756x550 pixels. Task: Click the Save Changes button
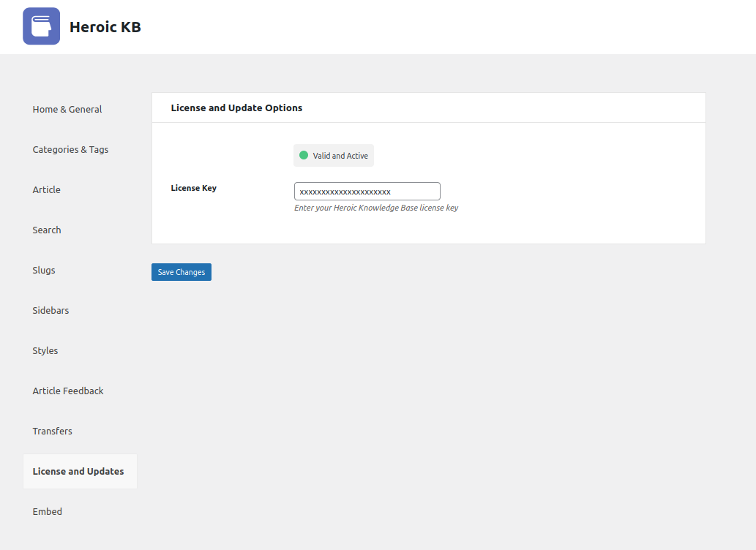pyautogui.click(x=181, y=271)
